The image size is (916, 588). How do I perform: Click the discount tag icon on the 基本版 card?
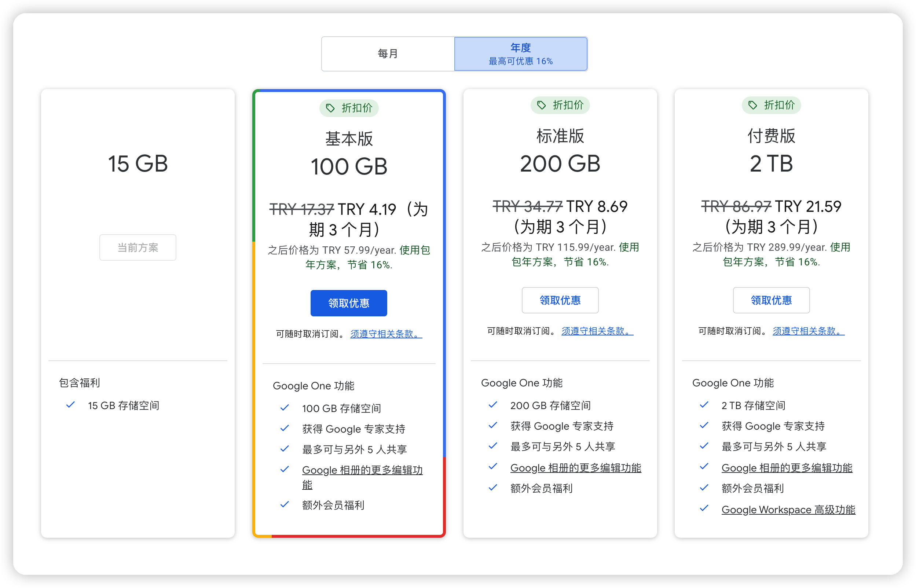pyautogui.click(x=330, y=108)
